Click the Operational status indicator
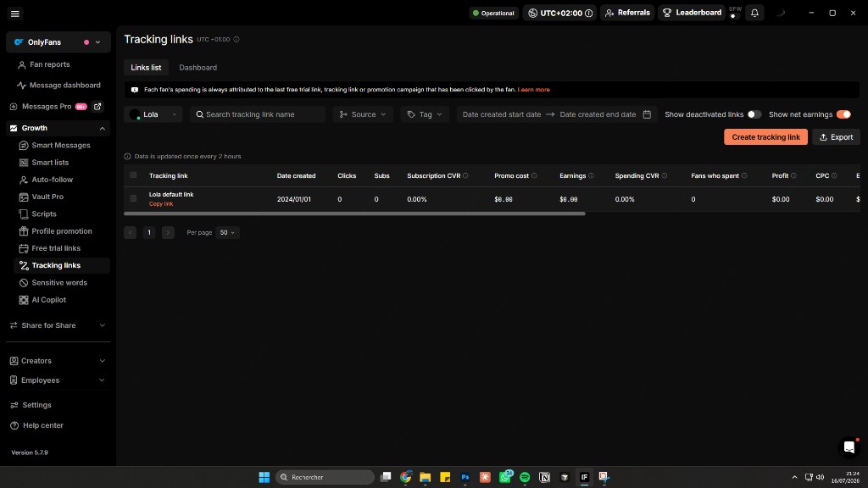Viewport: 868px width, 488px height. pos(493,14)
